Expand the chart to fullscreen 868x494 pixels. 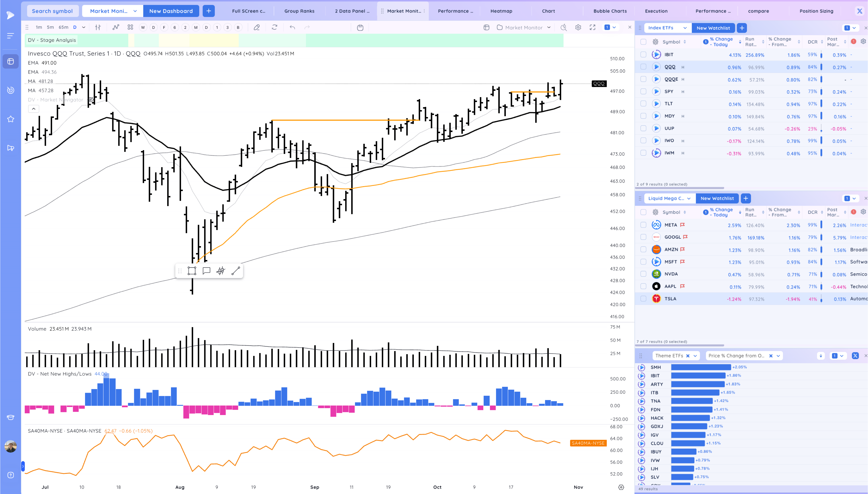tap(592, 28)
